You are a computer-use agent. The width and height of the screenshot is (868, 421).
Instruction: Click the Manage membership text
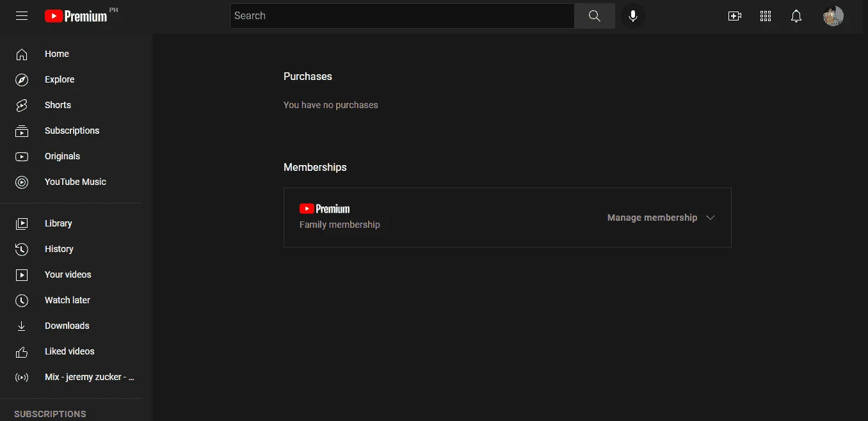tap(652, 218)
